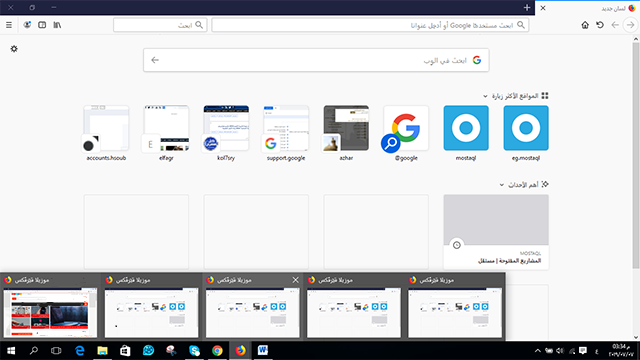Open new tab page settings gear

14,49
